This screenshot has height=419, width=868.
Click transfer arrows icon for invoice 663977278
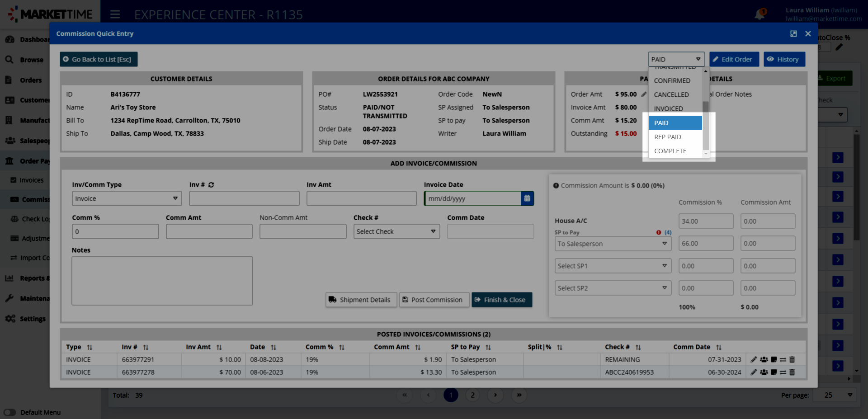(x=783, y=372)
